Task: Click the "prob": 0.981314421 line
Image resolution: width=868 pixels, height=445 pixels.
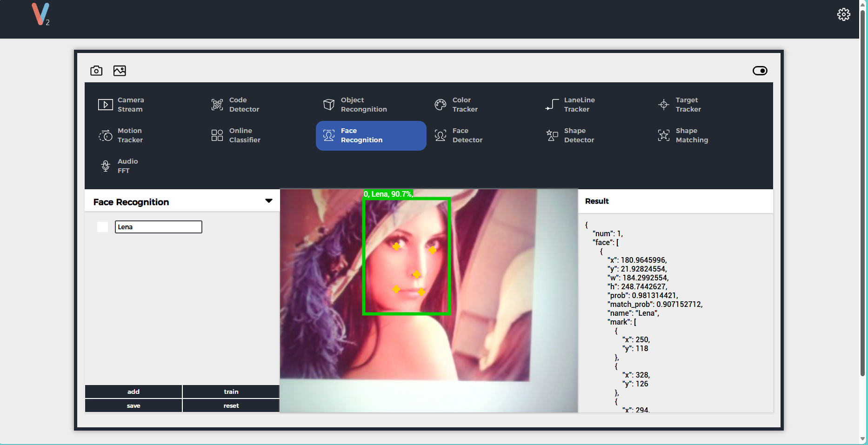Action: click(x=643, y=295)
